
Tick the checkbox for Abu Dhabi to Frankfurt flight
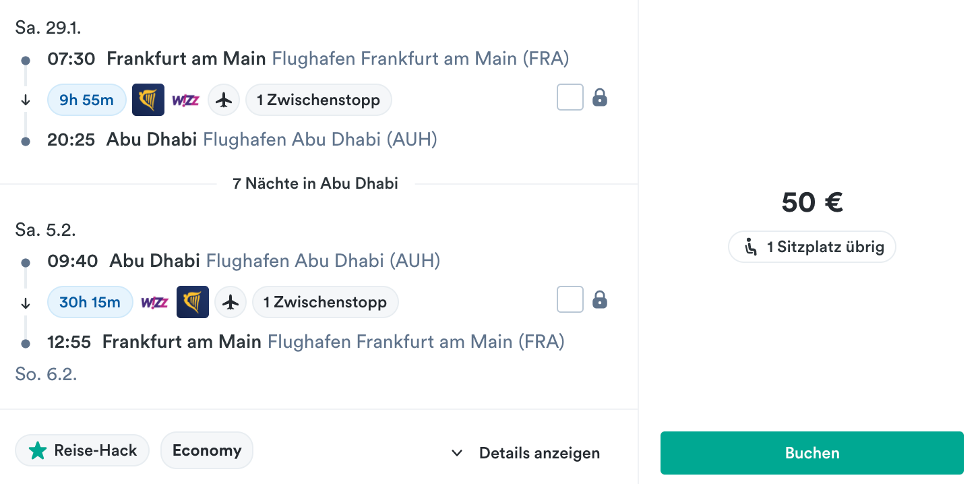click(570, 300)
